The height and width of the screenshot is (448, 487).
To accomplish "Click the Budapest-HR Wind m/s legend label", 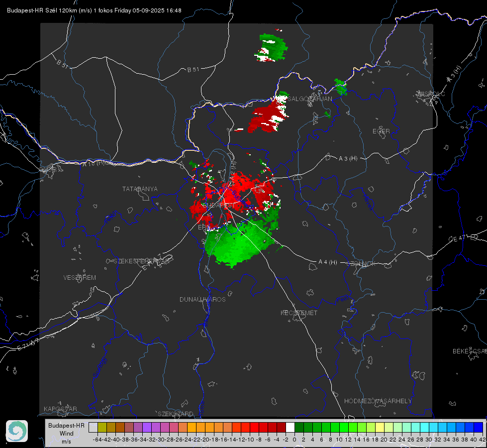I will [x=66, y=434].
